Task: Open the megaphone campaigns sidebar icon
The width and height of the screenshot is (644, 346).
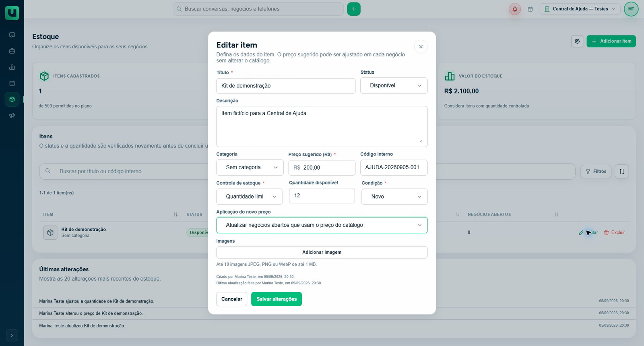Action: pos(12,116)
